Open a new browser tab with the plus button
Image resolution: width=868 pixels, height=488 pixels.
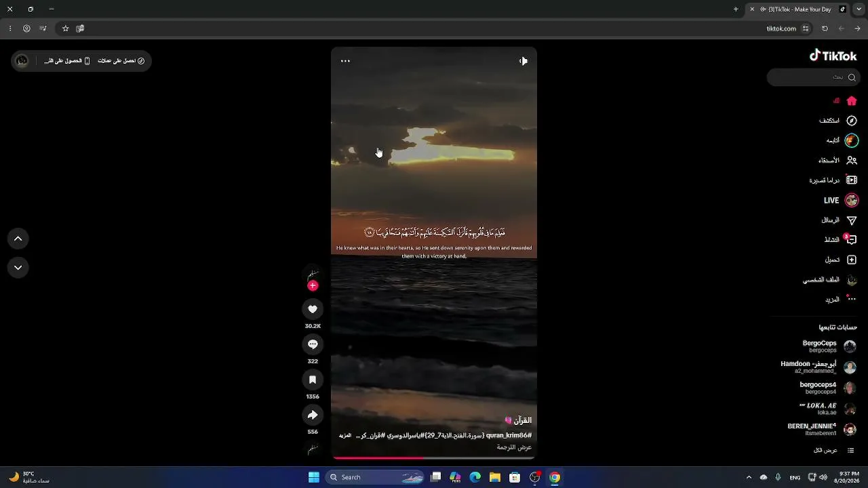click(x=736, y=9)
